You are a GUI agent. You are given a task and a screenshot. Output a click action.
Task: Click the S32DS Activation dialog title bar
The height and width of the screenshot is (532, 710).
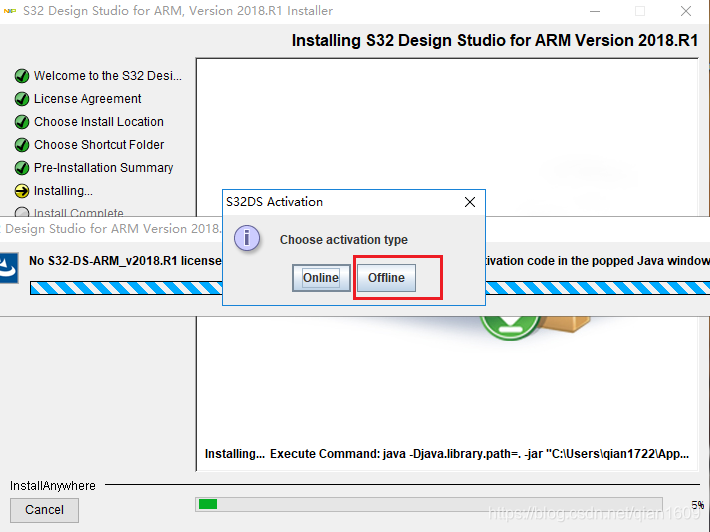340,202
